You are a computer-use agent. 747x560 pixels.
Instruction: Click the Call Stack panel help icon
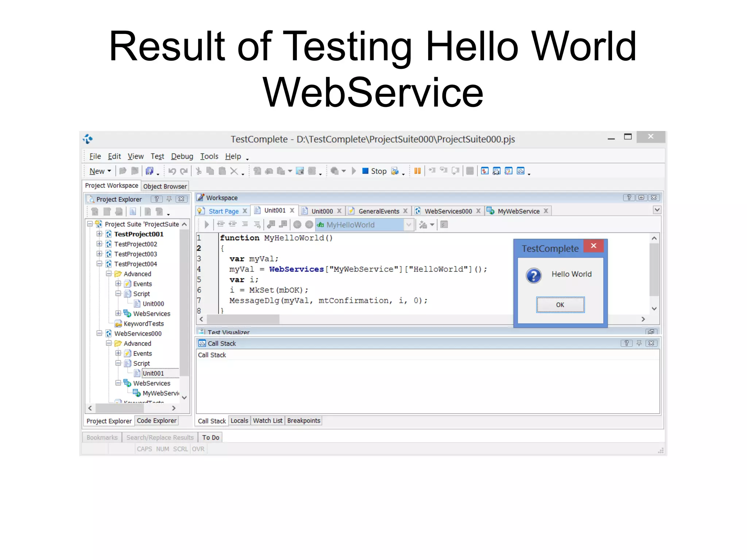[x=626, y=343]
